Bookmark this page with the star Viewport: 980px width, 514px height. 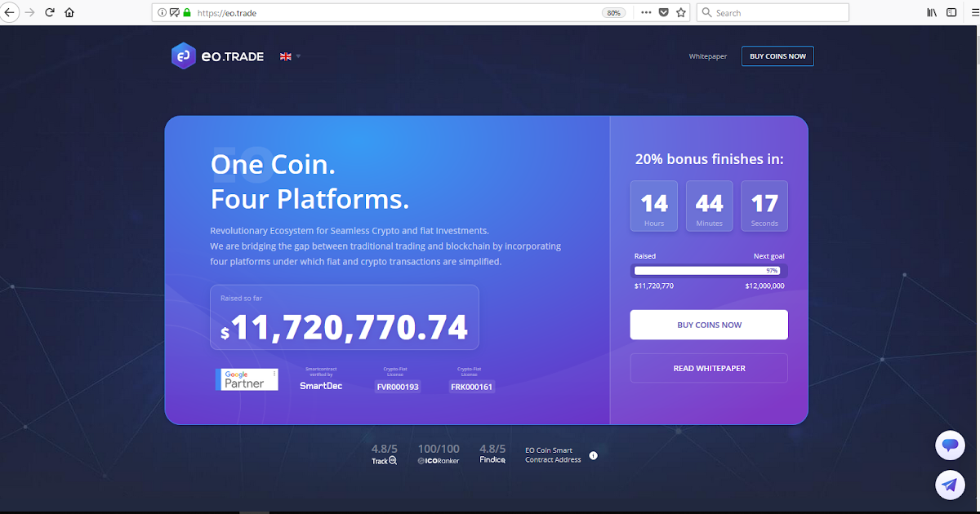tap(681, 12)
